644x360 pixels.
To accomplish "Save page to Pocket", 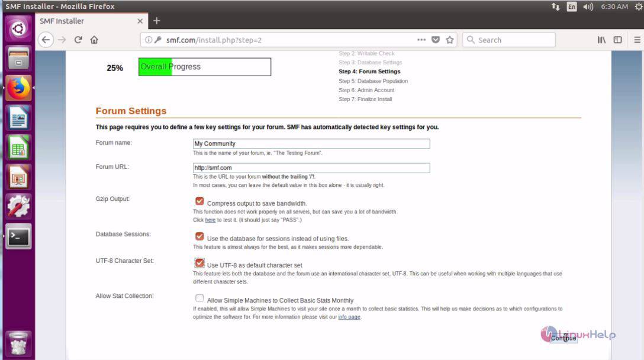I will point(436,40).
